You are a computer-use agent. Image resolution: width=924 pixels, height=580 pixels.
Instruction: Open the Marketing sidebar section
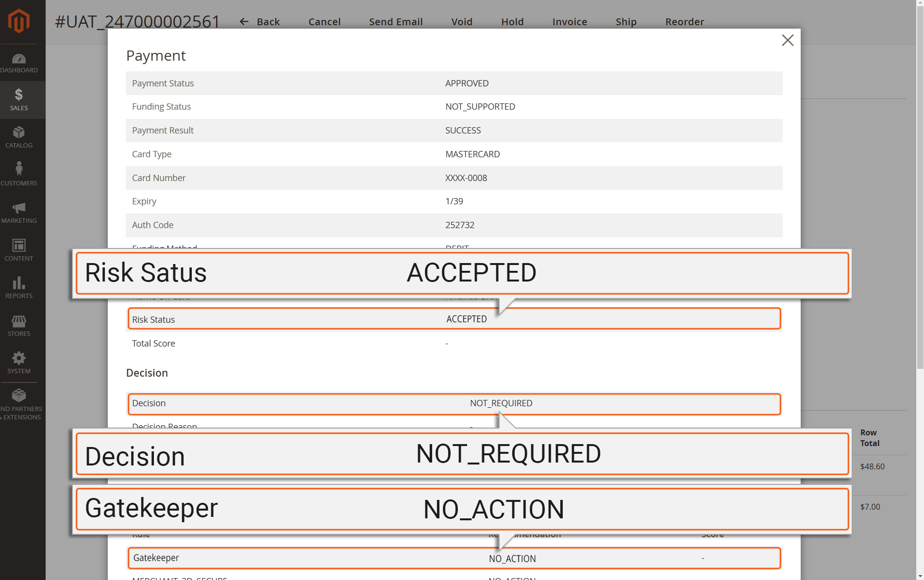tap(19, 213)
